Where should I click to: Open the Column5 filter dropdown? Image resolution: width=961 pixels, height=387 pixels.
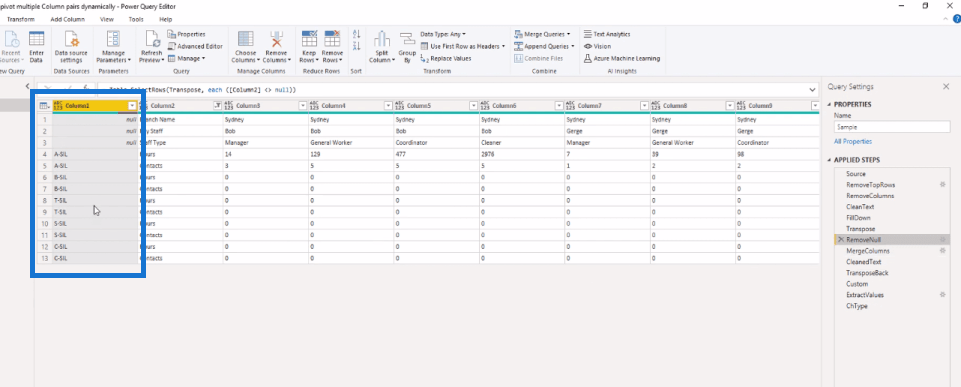tap(473, 106)
